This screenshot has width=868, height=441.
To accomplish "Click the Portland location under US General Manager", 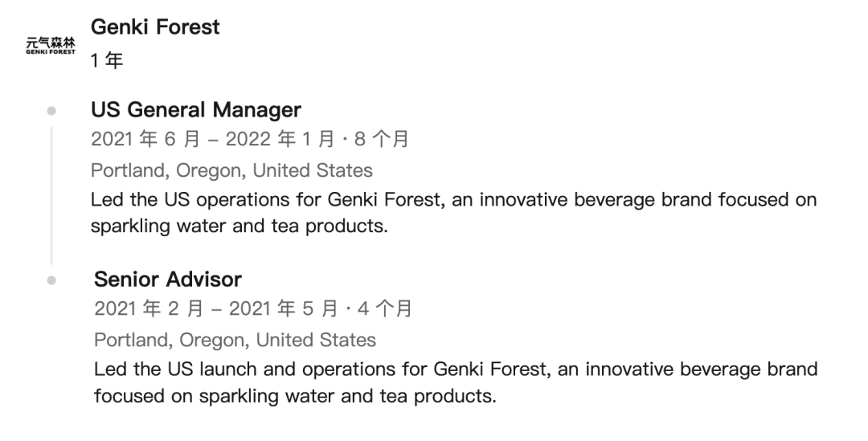I will (x=231, y=170).
